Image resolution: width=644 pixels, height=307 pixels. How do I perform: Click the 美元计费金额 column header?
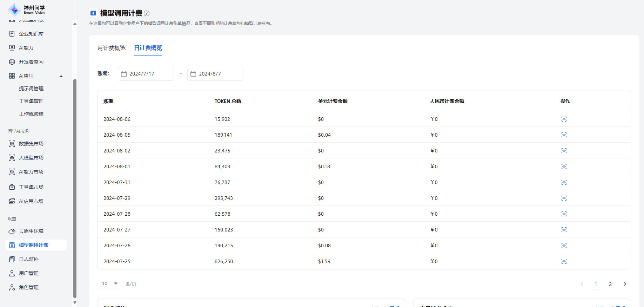[x=333, y=101]
